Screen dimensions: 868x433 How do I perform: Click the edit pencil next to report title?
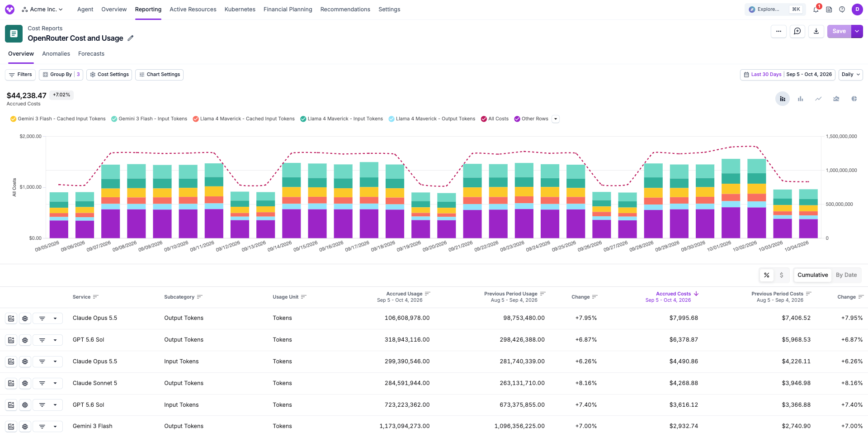131,38
